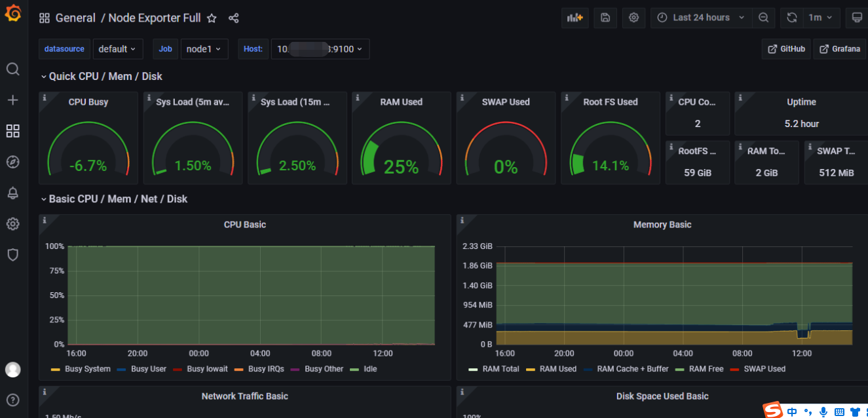
Task: Open the 1m refresh interval dropdown
Action: [820, 18]
